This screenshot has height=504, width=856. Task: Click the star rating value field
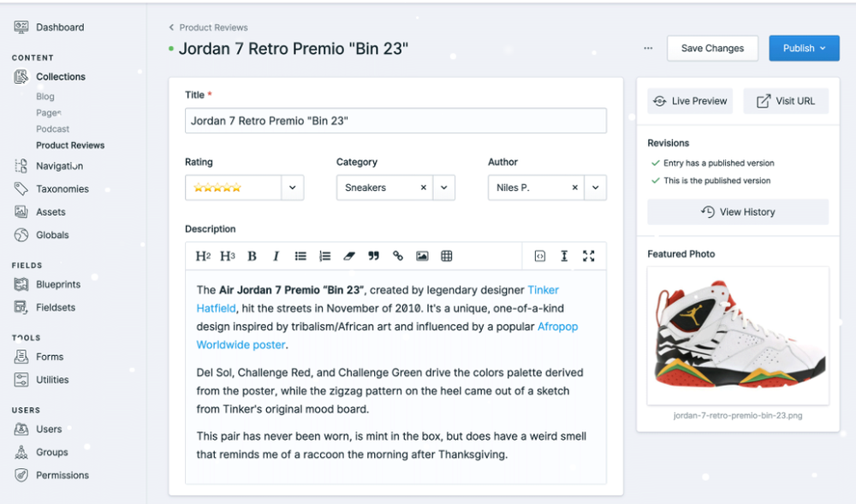(x=234, y=187)
